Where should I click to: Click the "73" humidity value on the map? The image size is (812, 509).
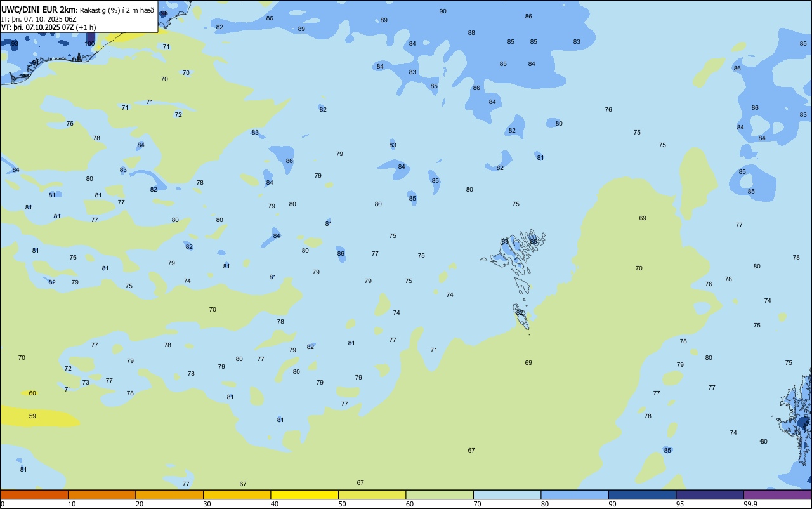coord(86,383)
